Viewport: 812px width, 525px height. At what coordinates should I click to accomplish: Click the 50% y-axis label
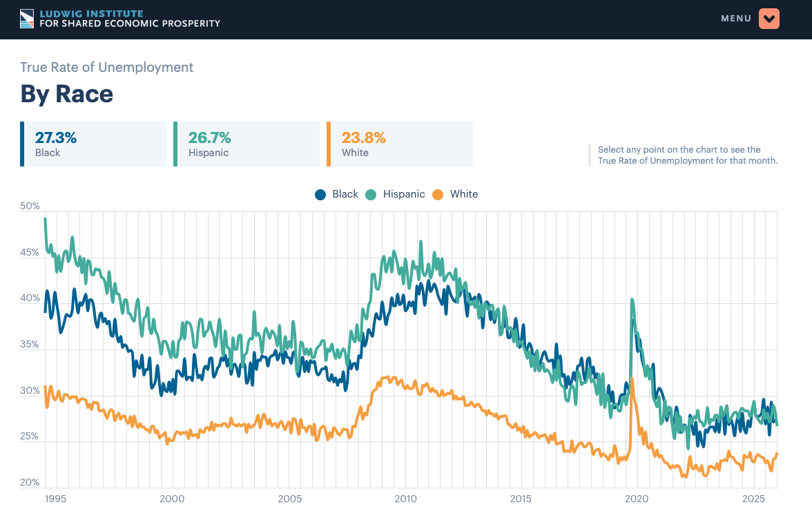coord(30,207)
